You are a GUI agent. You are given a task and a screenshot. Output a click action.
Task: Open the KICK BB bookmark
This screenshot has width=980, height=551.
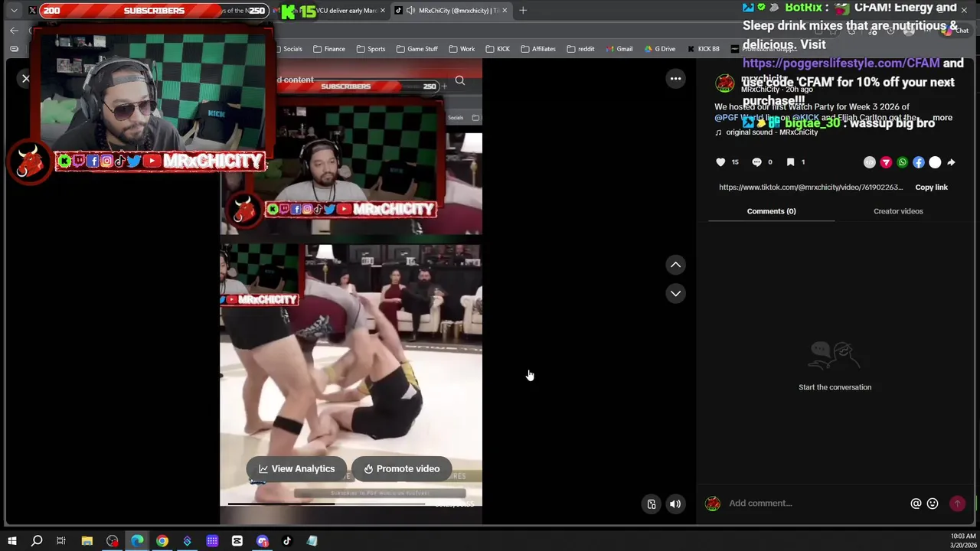[x=703, y=49]
